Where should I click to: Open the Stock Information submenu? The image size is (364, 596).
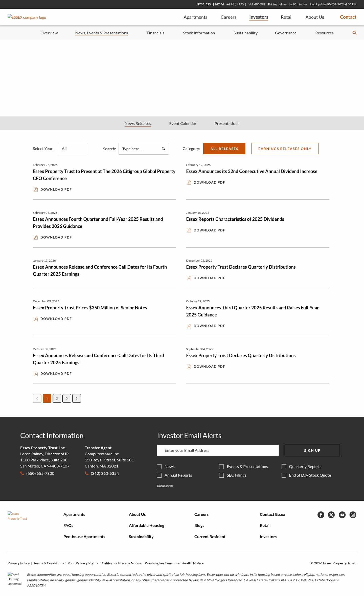[x=199, y=33]
